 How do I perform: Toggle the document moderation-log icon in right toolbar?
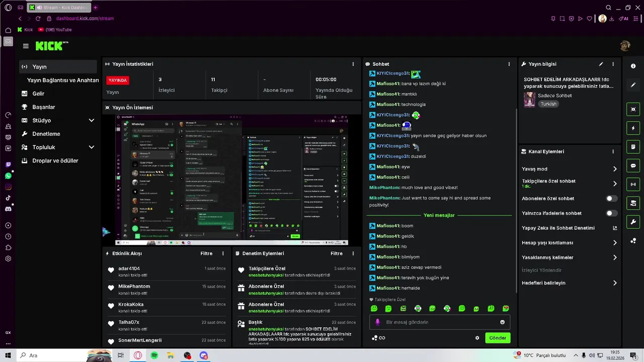[x=633, y=147]
